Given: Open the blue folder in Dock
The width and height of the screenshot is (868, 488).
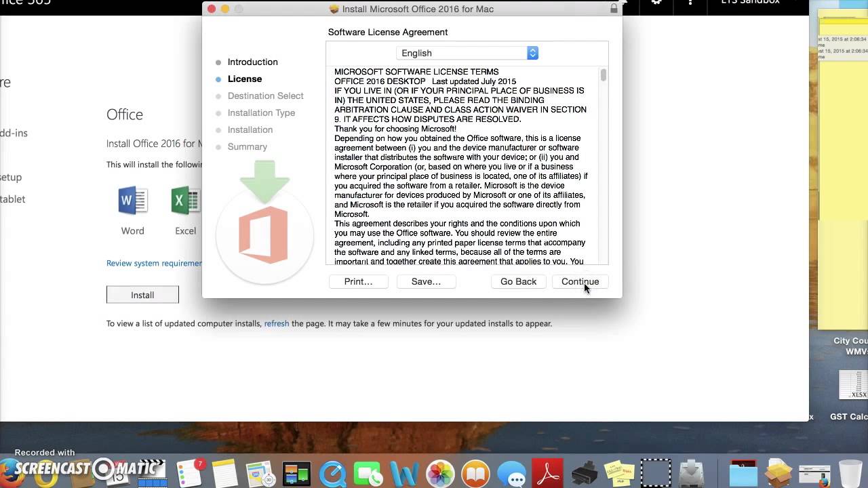Looking at the screenshot, I should click(x=743, y=474).
